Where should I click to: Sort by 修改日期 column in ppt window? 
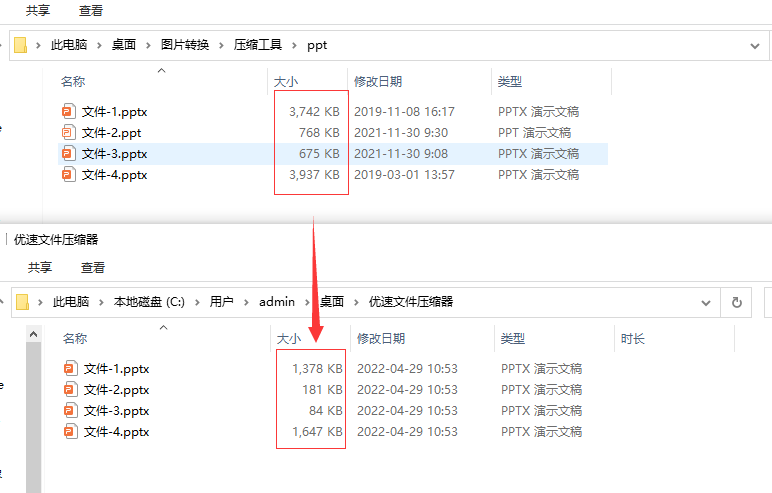pos(378,81)
